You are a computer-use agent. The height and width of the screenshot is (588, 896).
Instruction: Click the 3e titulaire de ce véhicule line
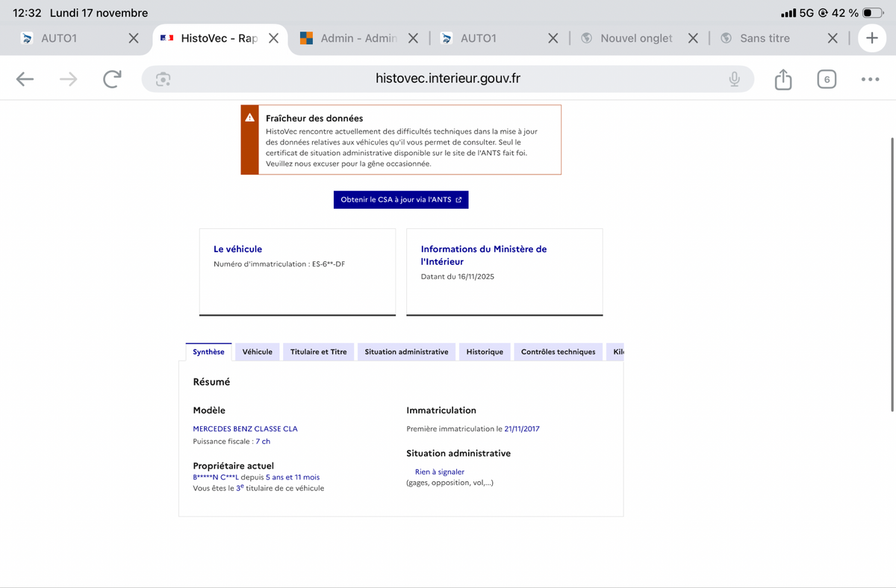click(x=258, y=488)
